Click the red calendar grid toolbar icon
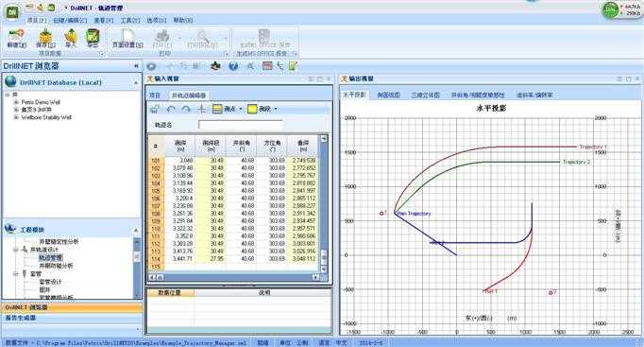 267,66
